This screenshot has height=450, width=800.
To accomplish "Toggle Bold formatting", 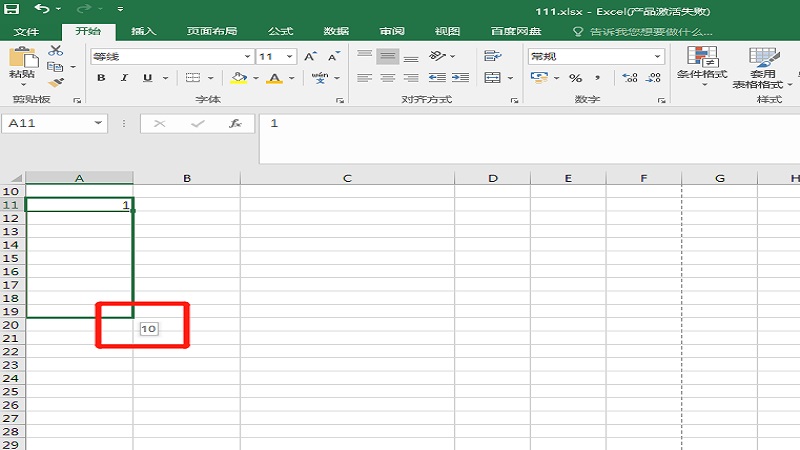I will (x=101, y=78).
